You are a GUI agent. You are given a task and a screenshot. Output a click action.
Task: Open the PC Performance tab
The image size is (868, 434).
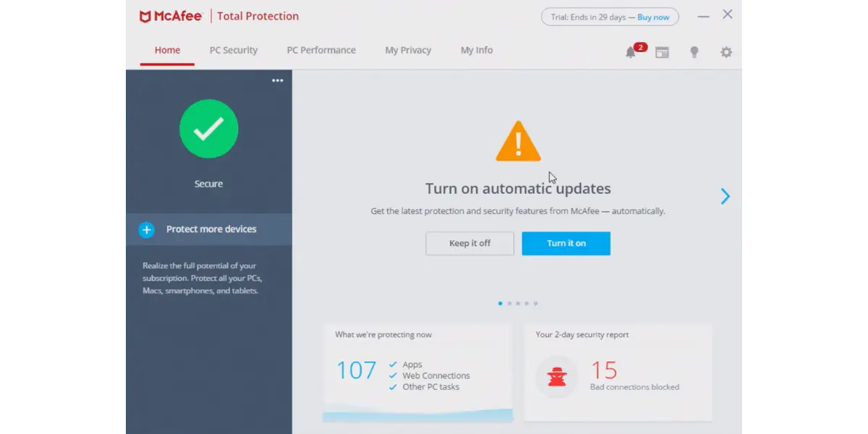(x=321, y=50)
